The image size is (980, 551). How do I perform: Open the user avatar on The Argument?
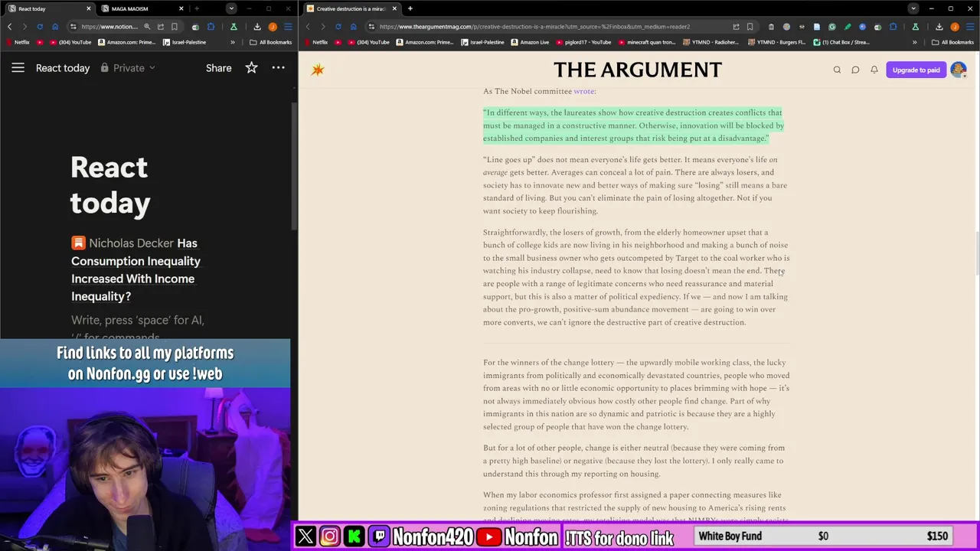958,70
